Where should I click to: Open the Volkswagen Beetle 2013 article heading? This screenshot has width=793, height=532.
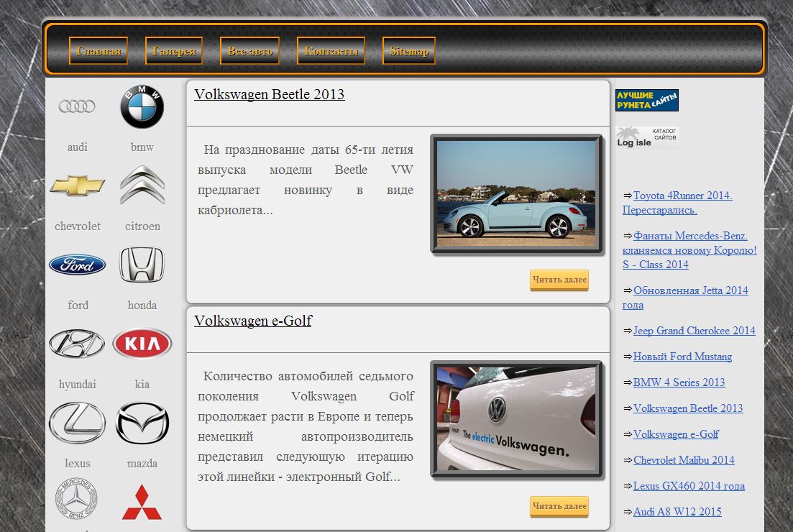(x=270, y=95)
